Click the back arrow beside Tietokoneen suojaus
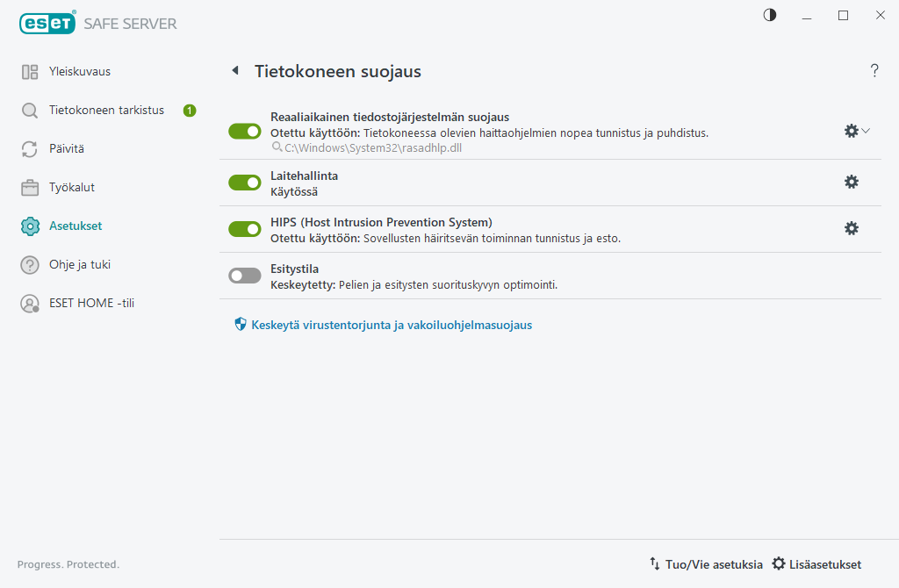 (234, 71)
